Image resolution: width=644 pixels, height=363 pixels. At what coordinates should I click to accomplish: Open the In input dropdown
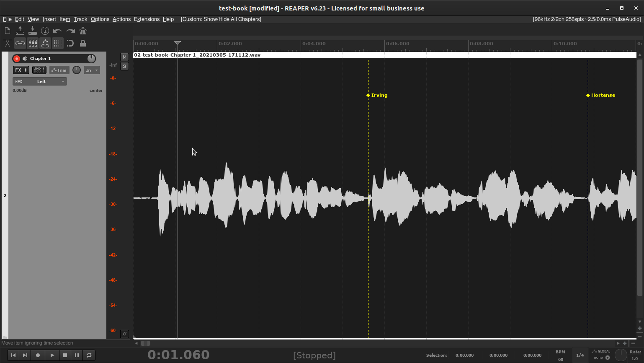pos(92,70)
